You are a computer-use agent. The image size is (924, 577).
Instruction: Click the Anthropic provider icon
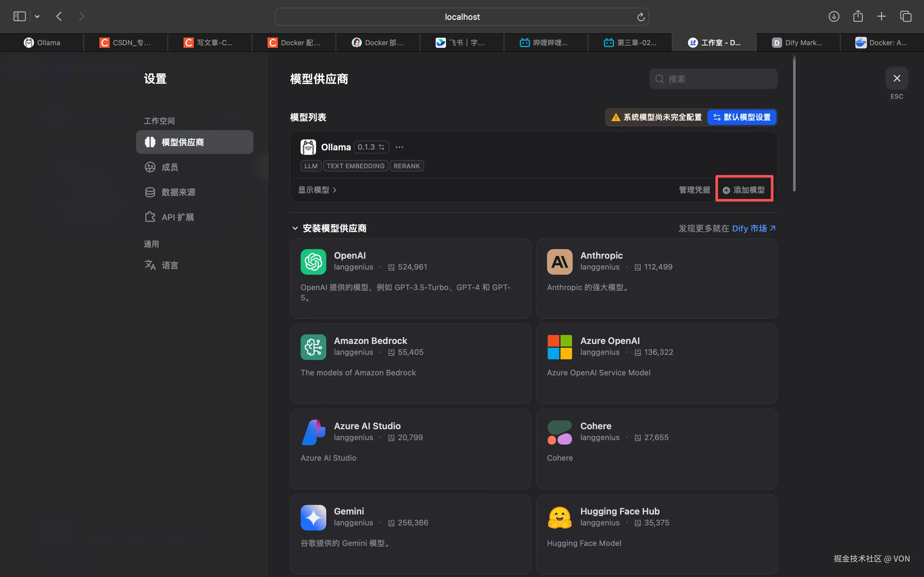click(559, 261)
